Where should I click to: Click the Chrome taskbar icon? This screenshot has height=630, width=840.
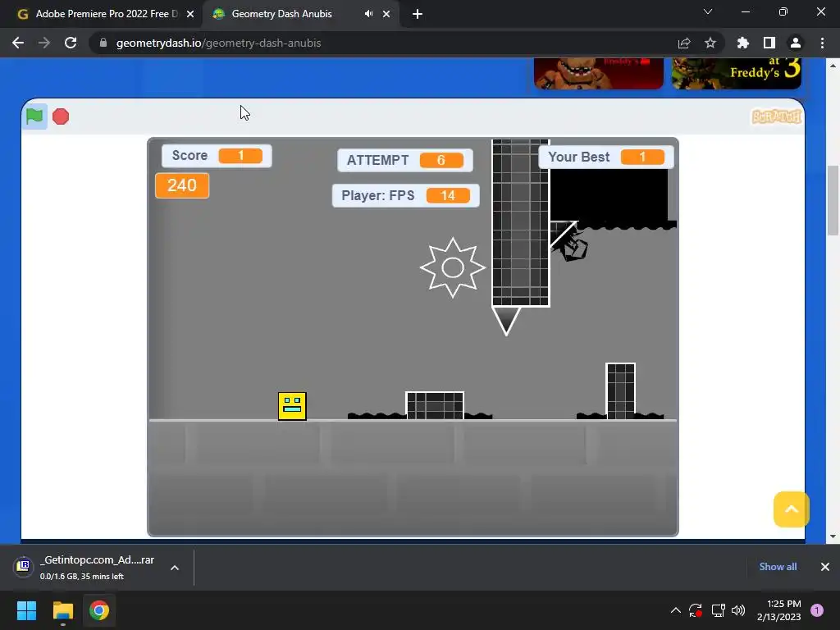[x=98, y=610]
